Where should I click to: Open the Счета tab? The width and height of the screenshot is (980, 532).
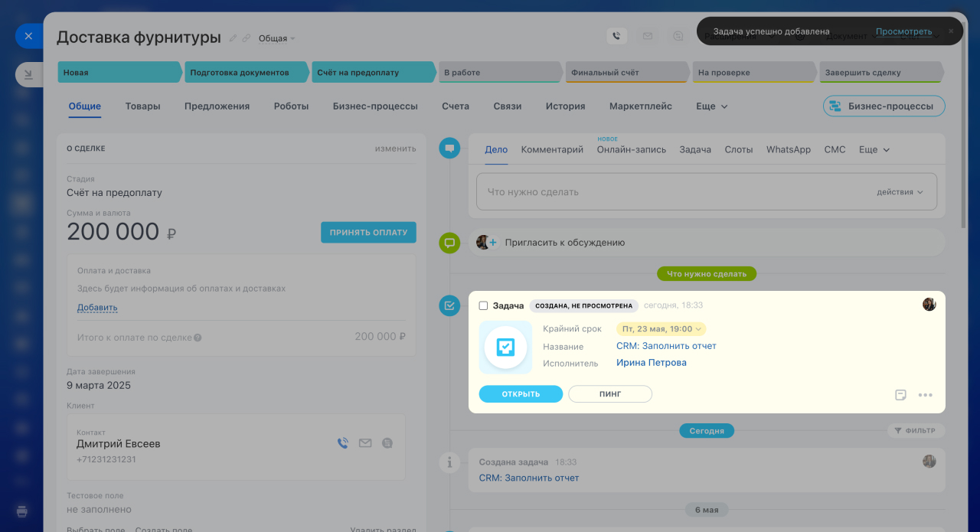[x=456, y=106]
